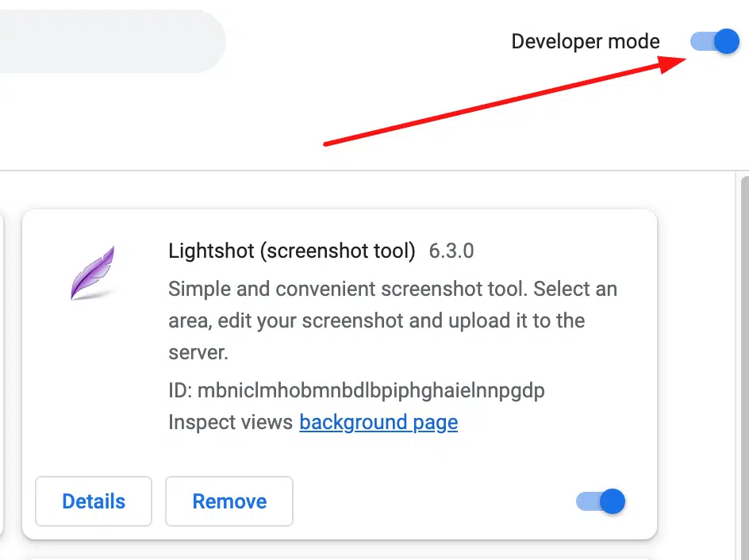Click the Lightshot description paragraph
Screen dimensions: 749x560
pyautogui.click(x=392, y=320)
